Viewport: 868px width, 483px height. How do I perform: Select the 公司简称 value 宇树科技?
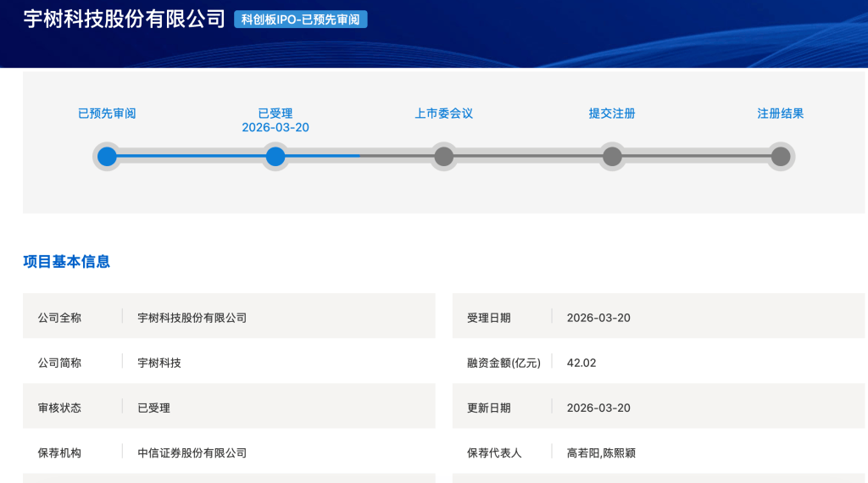click(159, 363)
